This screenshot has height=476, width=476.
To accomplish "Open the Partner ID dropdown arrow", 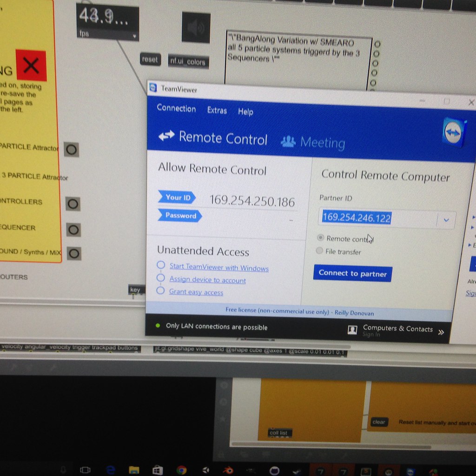I will (446, 220).
